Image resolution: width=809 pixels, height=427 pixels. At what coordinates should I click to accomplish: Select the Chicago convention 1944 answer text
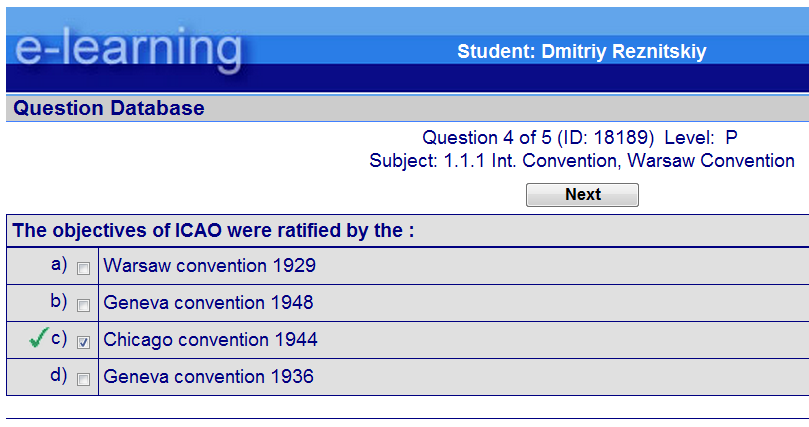click(210, 340)
